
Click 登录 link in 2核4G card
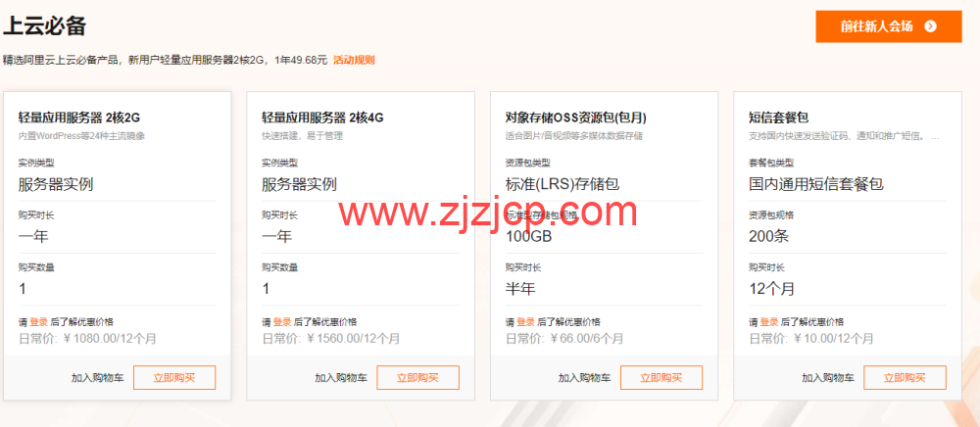tap(282, 322)
